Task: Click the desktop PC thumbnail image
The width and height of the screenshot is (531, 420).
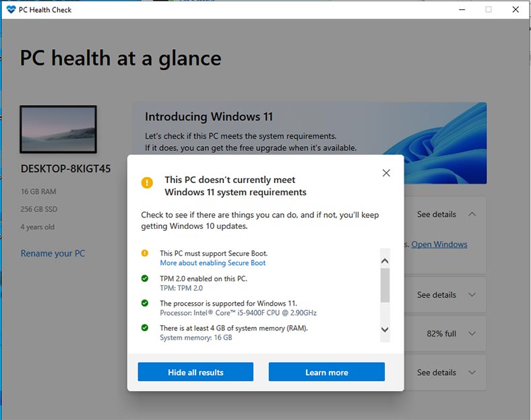Action: tap(58, 129)
